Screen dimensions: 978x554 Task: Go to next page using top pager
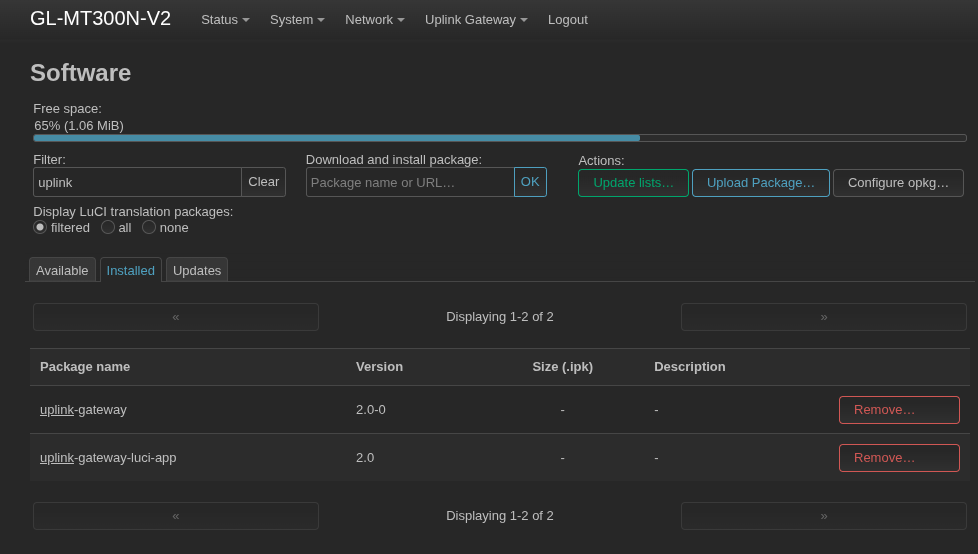824,317
